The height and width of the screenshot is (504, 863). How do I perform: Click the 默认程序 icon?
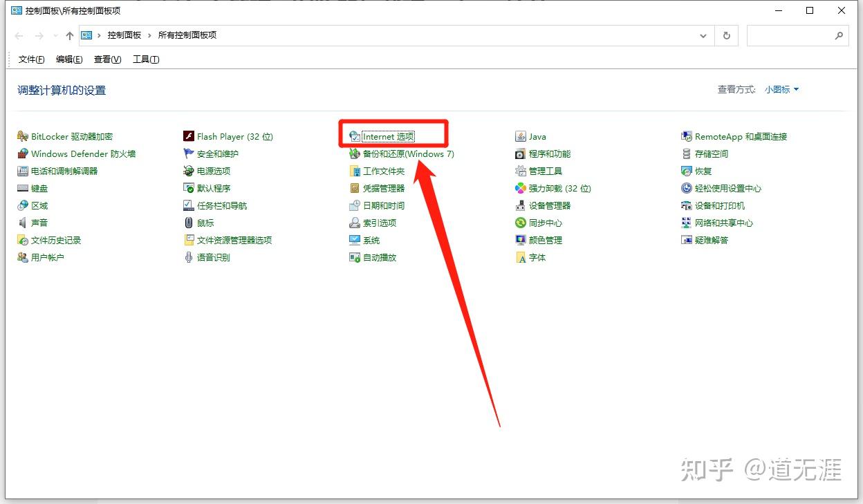pos(189,189)
